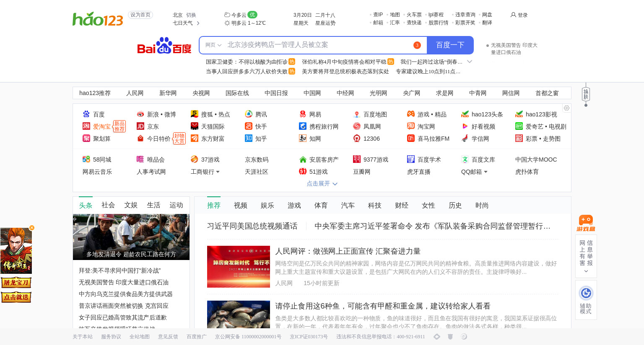Click the 腾讯 penguin icon
The image size is (644, 345).
249,114
